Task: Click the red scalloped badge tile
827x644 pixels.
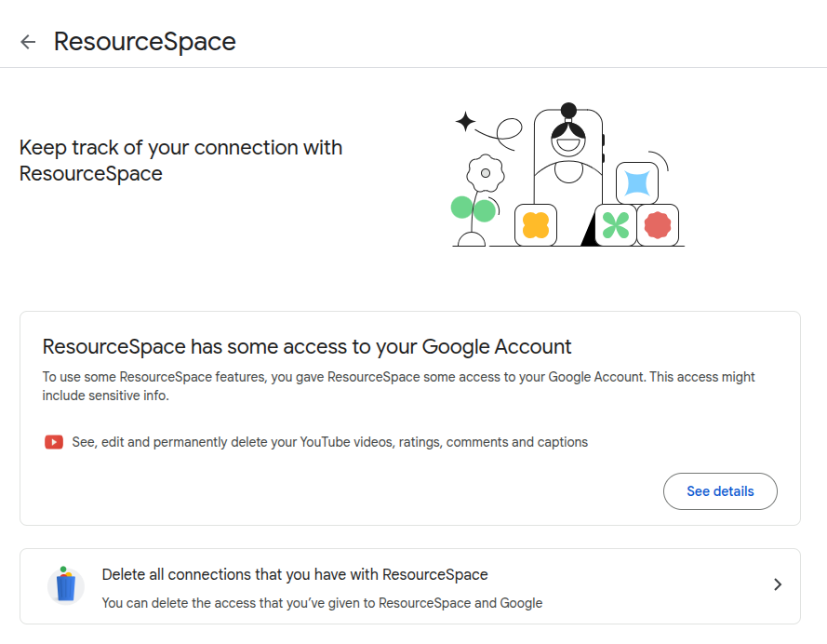Action: (x=658, y=225)
